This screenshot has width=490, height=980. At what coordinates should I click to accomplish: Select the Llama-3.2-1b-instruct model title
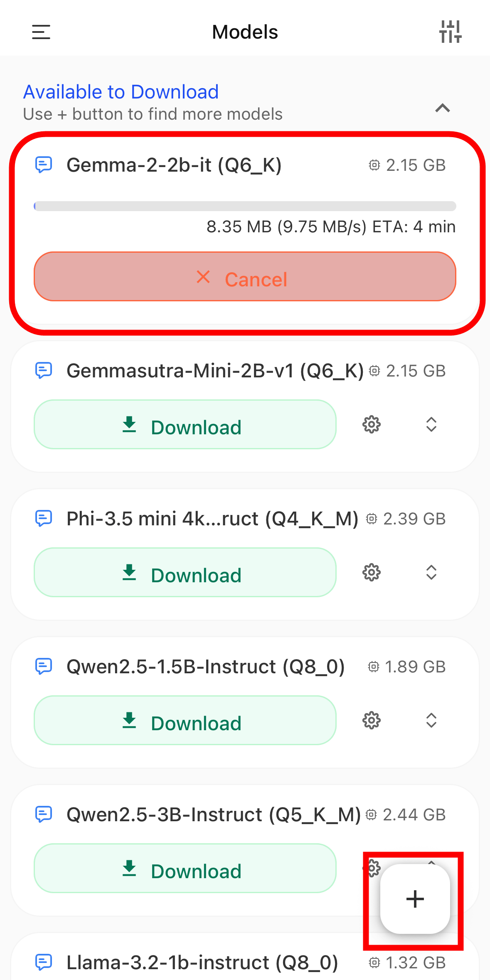tap(202, 962)
